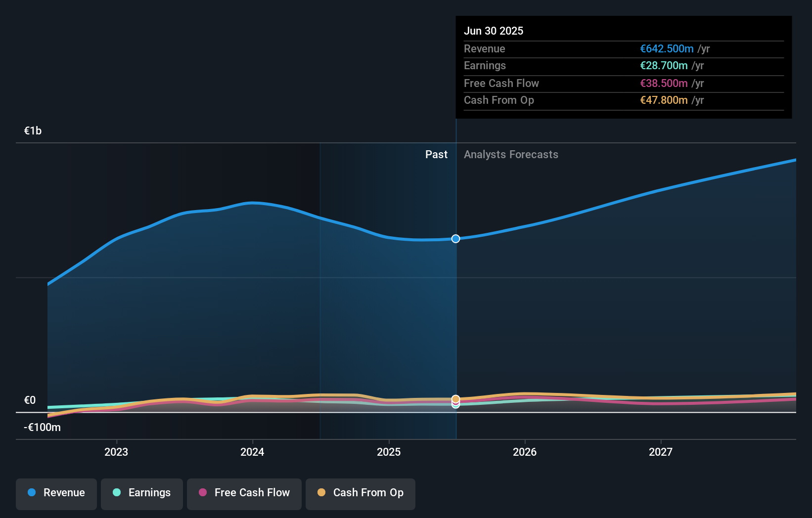
Task: Click the 'Jun 30 2025' tooltip date
Action: pos(494,31)
